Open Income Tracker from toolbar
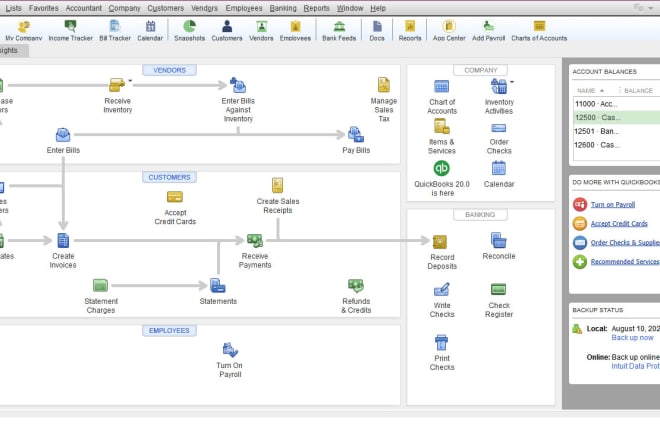Screen dimensions: 660x440 (x=70, y=31)
